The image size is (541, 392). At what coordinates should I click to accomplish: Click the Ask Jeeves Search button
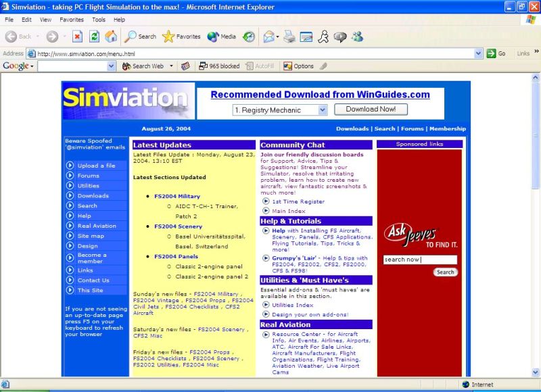(x=446, y=272)
